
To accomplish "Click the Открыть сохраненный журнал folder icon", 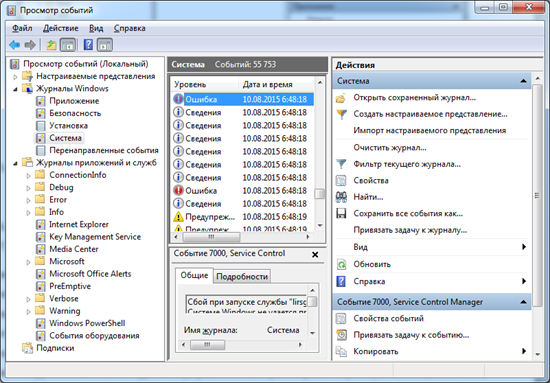I will [341, 98].
